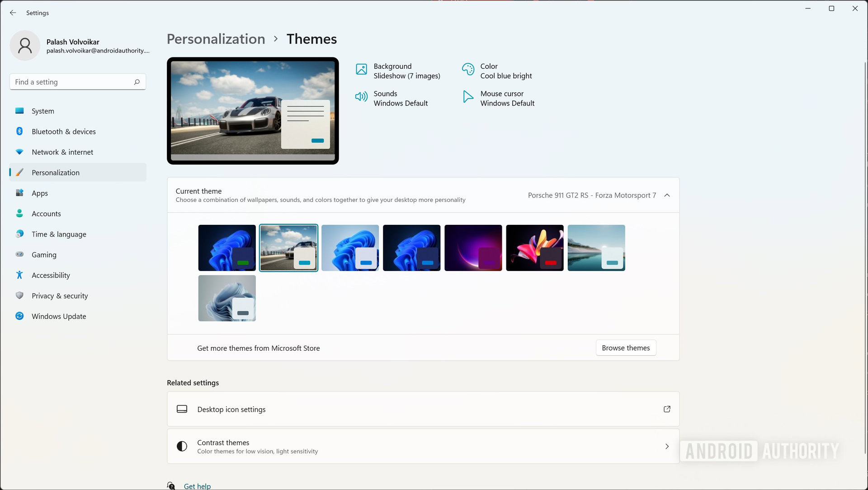Click the Windows Update sidebar icon

[x=20, y=316]
